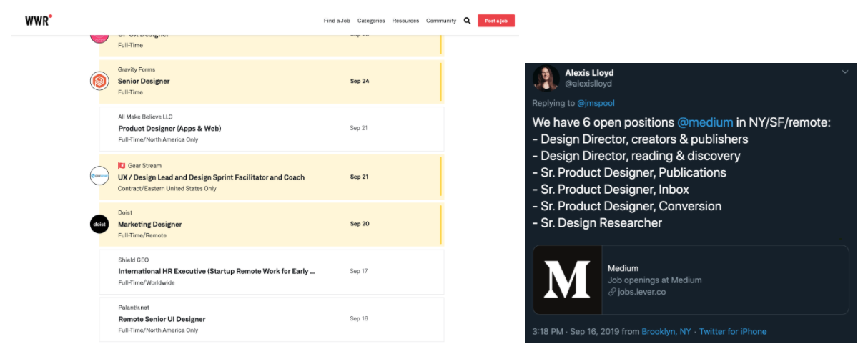Open Categories menu
Image resolution: width=868 pixels, height=349 pixels.
(x=371, y=21)
